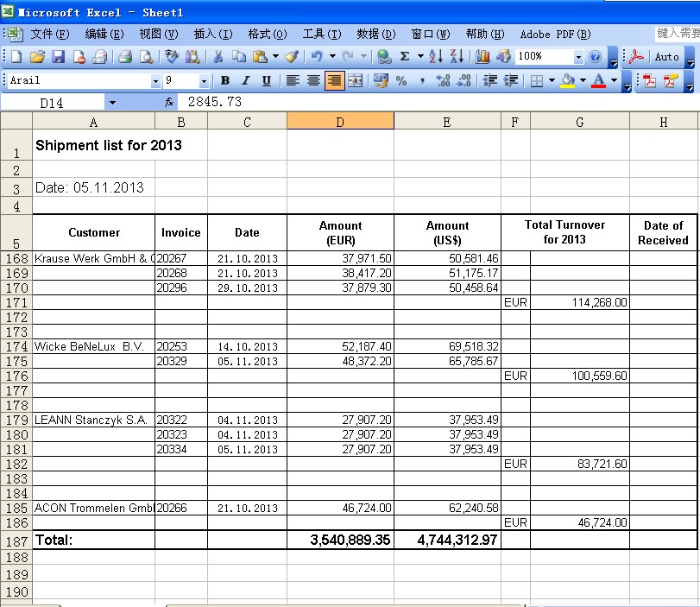Image resolution: width=700 pixels, height=607 pixels.
Task: Open the Name Box dropdown next to D14
Action: pos(112,103)
